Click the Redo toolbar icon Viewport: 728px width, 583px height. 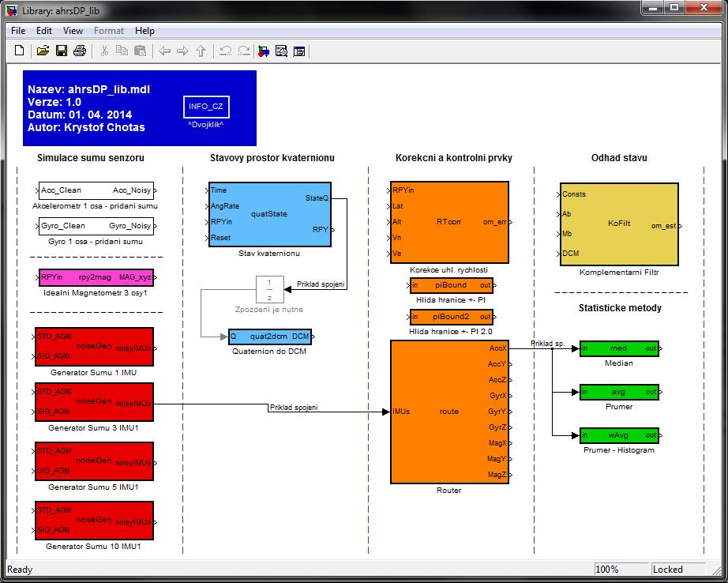(x=244, y=51)
